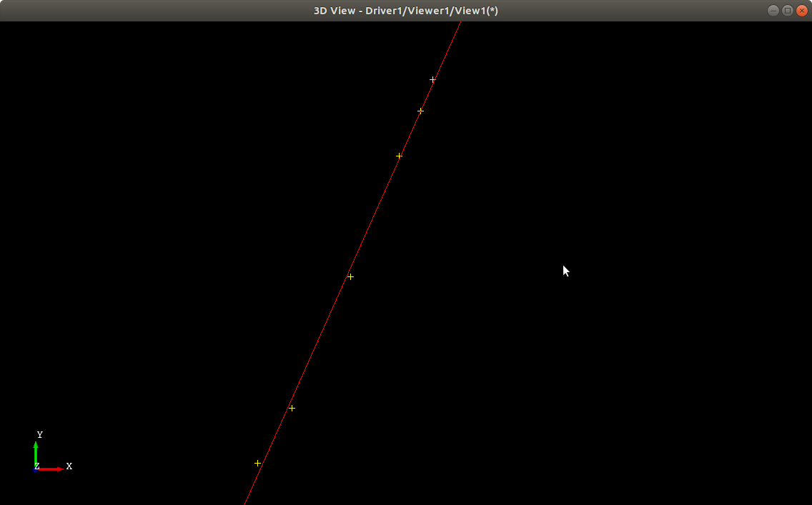The image size is (812, 505).
Task: Click the XYZ axis orientation triad
Action: 51,451
